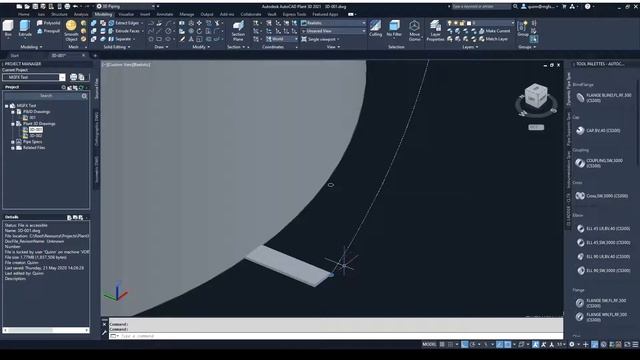Select 3D-002 drawing in the project tree
This screenshot has height=360, width=640.
[36, 136]
